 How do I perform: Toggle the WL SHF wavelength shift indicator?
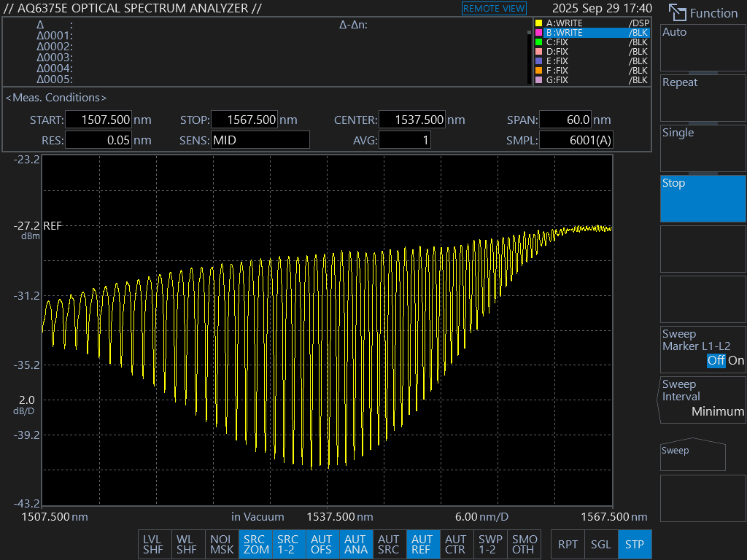187,544
